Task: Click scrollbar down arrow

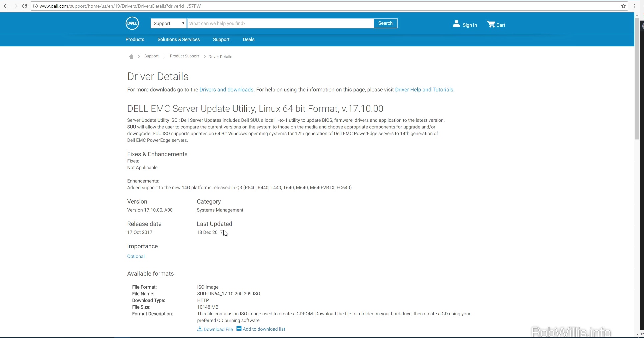Action: [637, 334]
